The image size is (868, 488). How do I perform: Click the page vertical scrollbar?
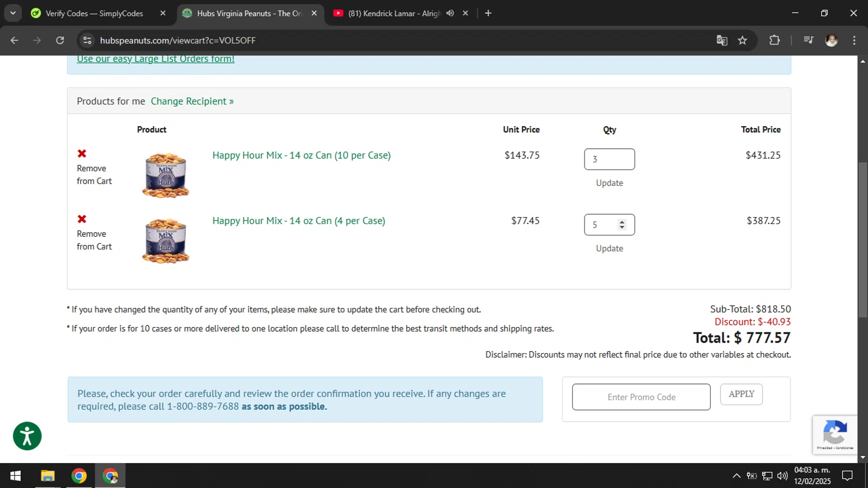click(863, 240)
